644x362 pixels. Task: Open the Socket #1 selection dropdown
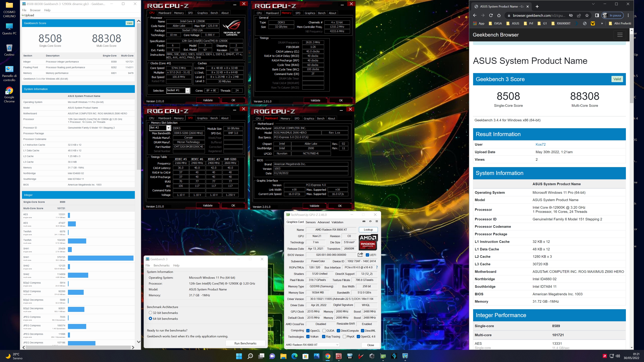pos(187,90)
